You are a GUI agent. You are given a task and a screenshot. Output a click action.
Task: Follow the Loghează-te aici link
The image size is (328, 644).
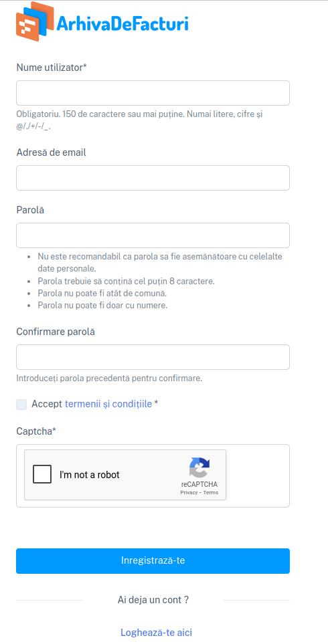pos(156,632)
